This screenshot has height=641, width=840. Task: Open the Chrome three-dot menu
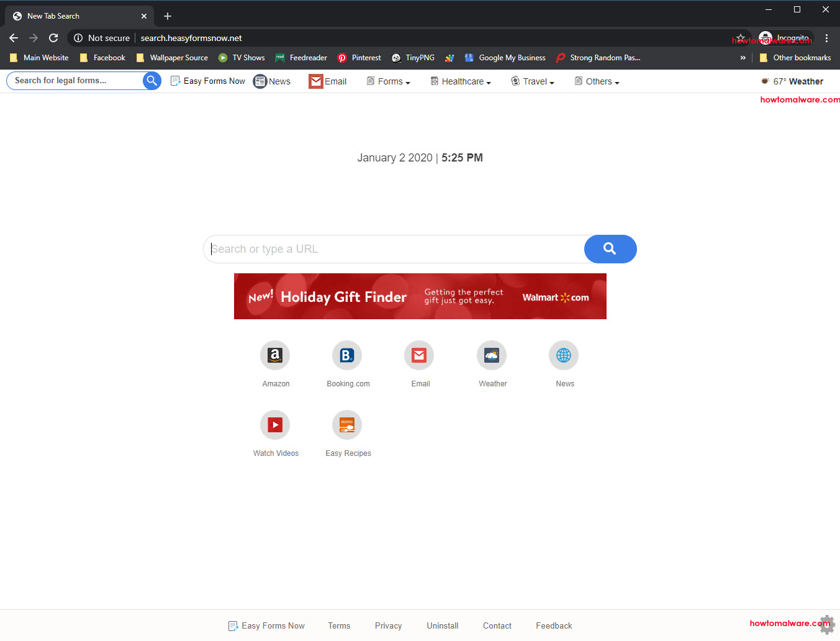click(826, 38)
